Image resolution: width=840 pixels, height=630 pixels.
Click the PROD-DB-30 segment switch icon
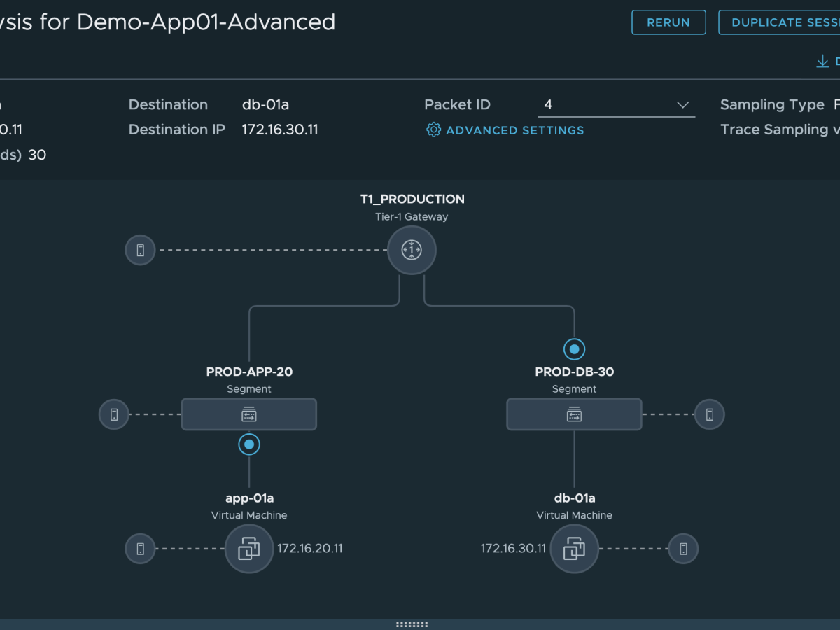coord(574,414)
